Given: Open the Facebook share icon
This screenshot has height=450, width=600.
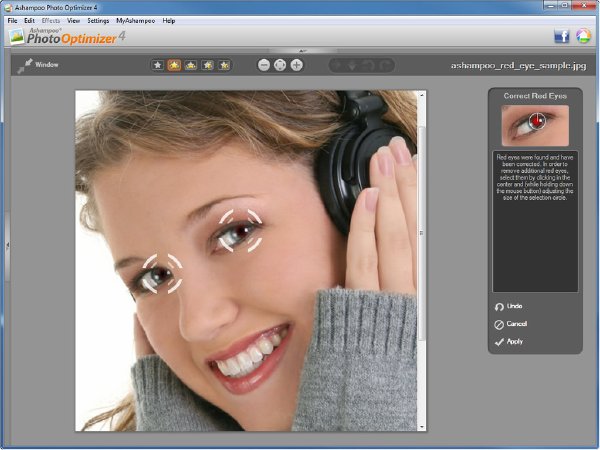Looking at the screenshot, I should pyautogui.click(x=562, y=36).
